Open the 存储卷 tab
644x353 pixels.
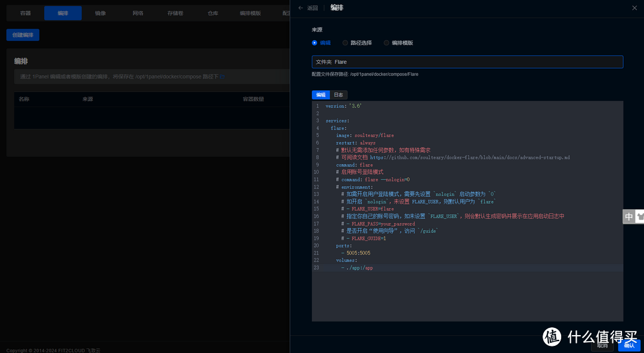coord(175,13)
